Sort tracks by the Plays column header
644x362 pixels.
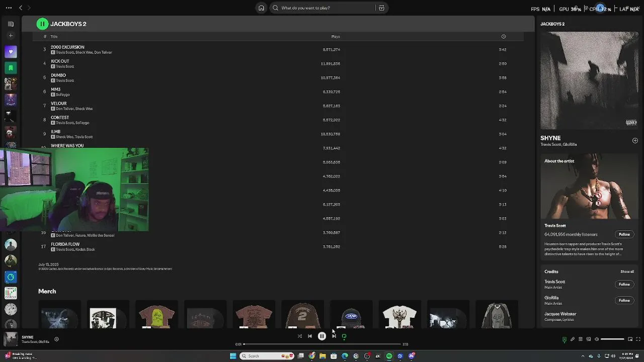336,37
